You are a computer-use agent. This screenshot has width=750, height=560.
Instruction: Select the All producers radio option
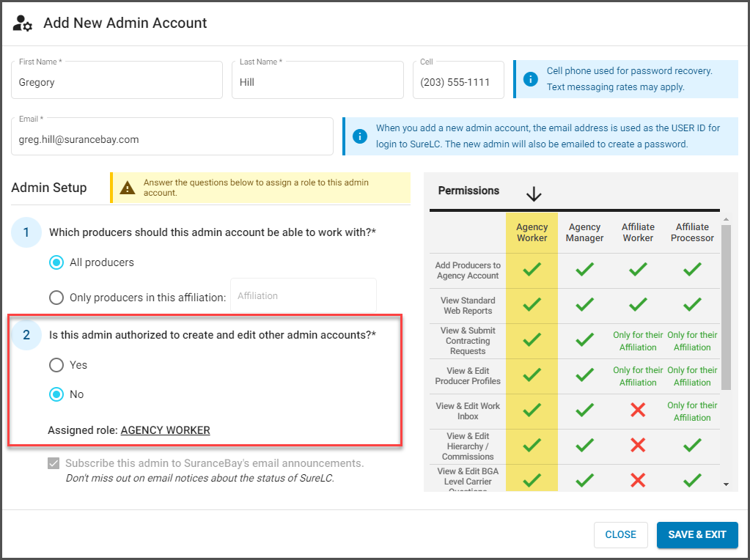[56, 262]
